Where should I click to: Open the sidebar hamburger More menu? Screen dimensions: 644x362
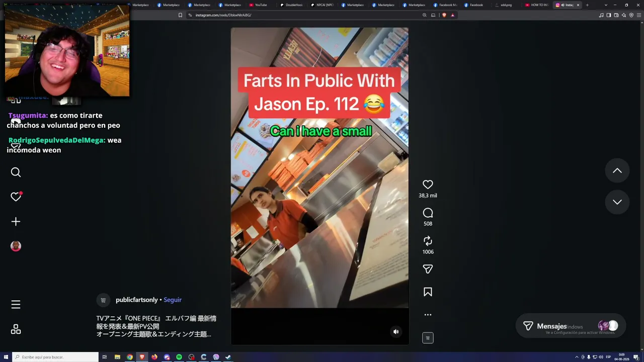16,305
